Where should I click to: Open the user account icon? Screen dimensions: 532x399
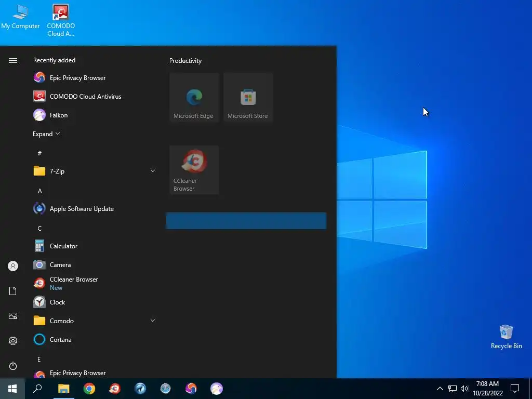(x=13, y=266)
